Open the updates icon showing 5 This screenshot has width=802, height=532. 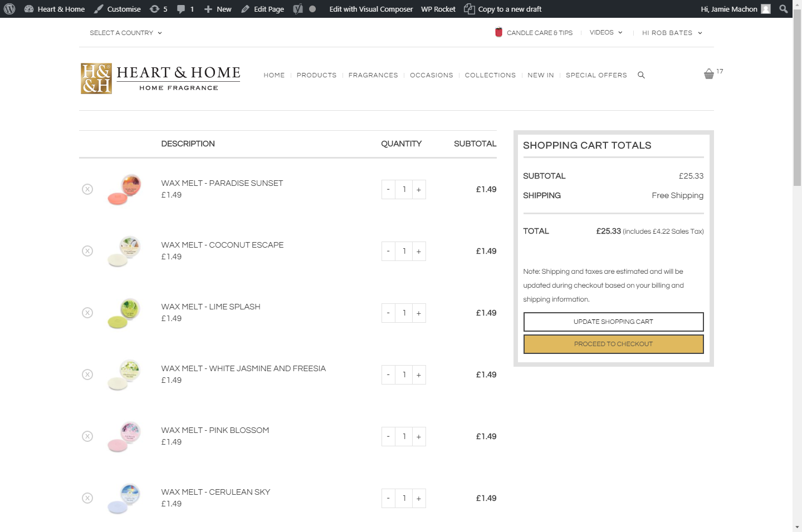tap(154, 9)
